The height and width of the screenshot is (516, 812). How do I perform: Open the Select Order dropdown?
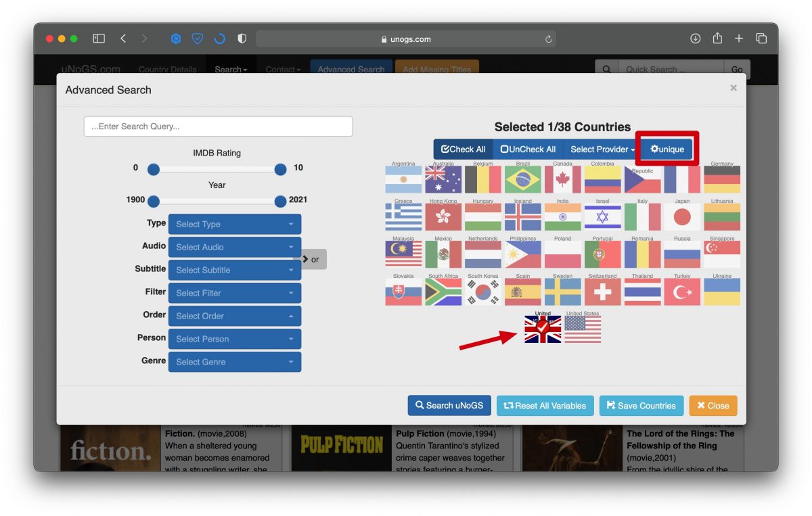point(235,316)
